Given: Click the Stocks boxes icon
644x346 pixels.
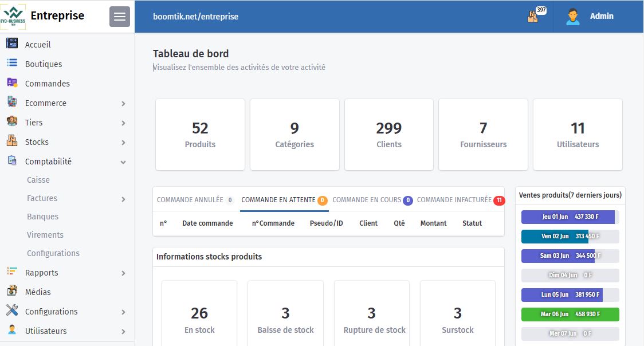Looking at the screenshot, I should (11, 141).
